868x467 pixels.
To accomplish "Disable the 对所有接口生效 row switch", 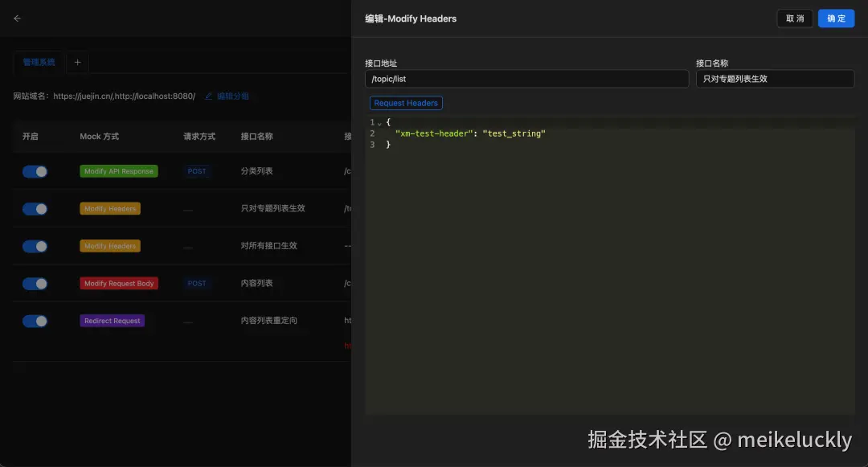I will pos(35,246).
